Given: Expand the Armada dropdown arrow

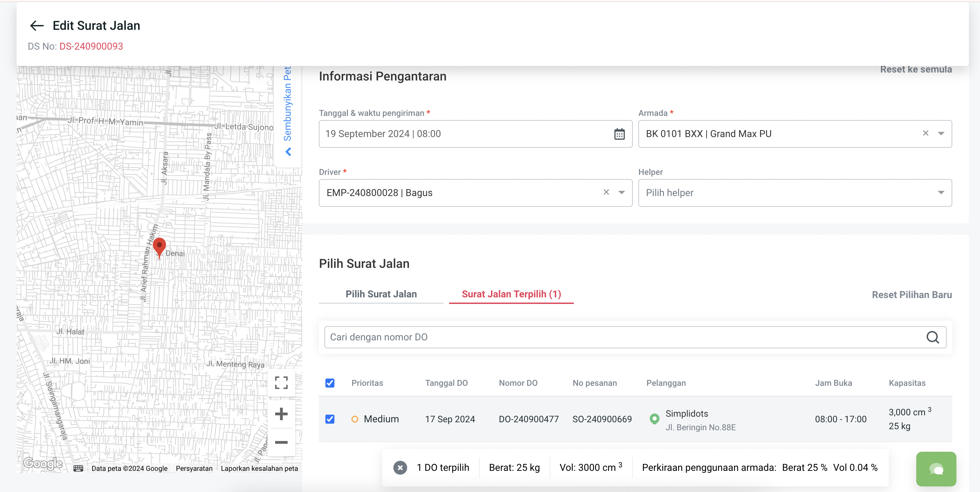Looking at the screenshot, I should 941,133.
